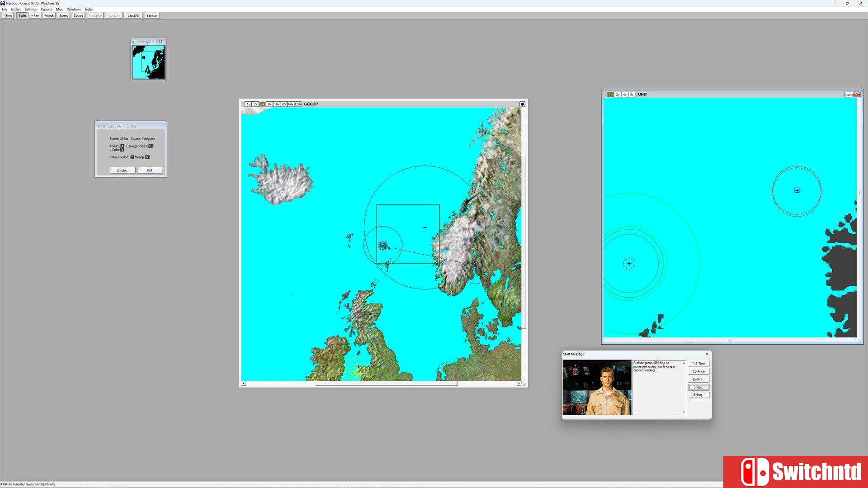868x488 pixels.
Task: Open the Misc menu
Action: pos(59,9)
